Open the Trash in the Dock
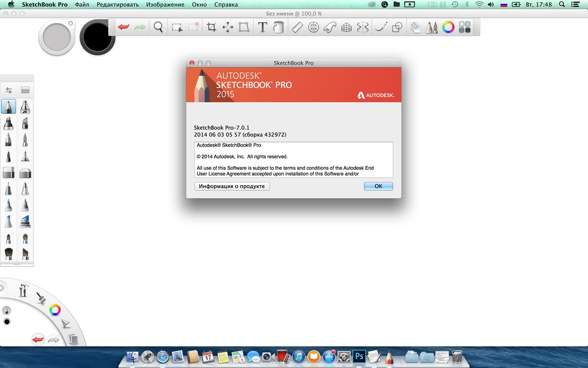The width and height of the screenshot is (588, 368). (x=457, y=357)
